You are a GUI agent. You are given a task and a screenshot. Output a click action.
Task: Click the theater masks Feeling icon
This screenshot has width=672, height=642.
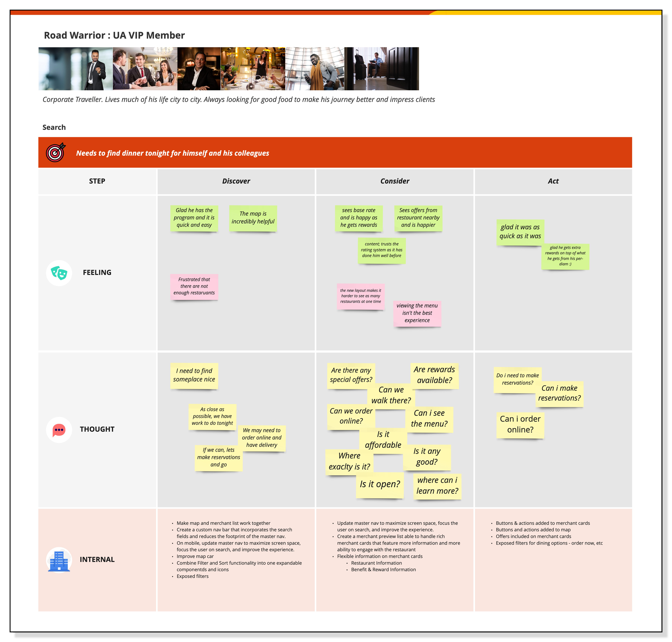pos(59,273)
